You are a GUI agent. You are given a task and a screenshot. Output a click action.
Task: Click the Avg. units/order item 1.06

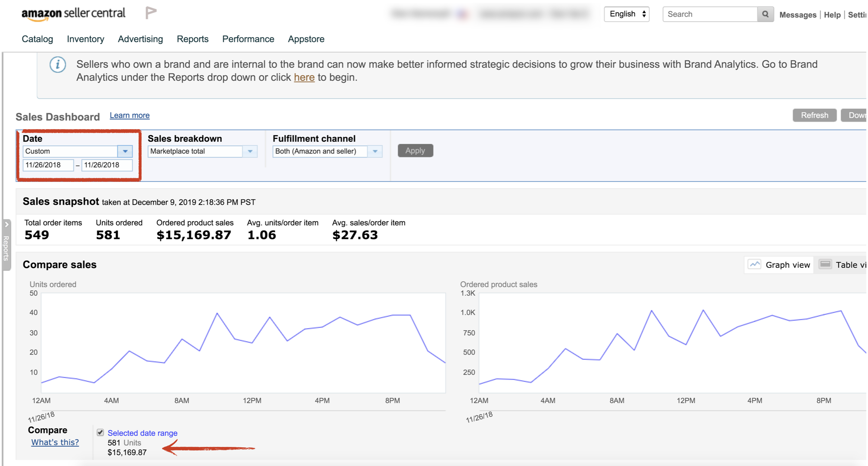261,235
